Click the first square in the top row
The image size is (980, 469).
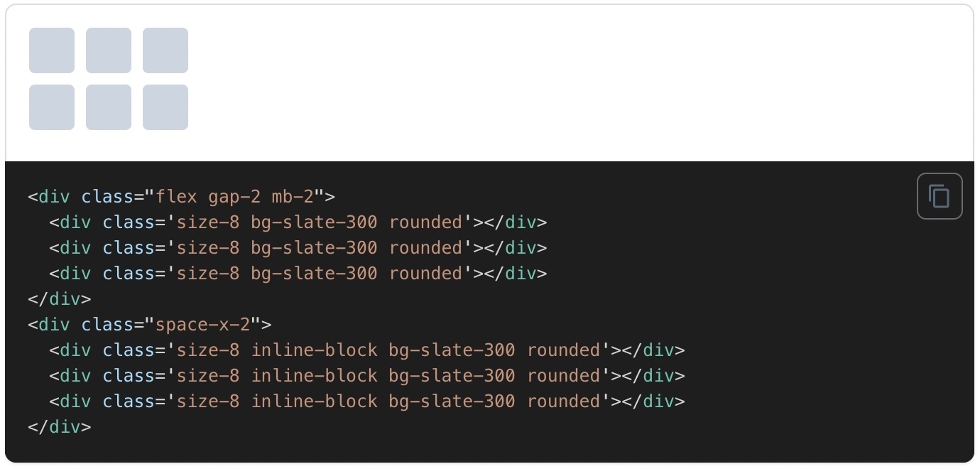pyautogui.click(x=52, y=50)
